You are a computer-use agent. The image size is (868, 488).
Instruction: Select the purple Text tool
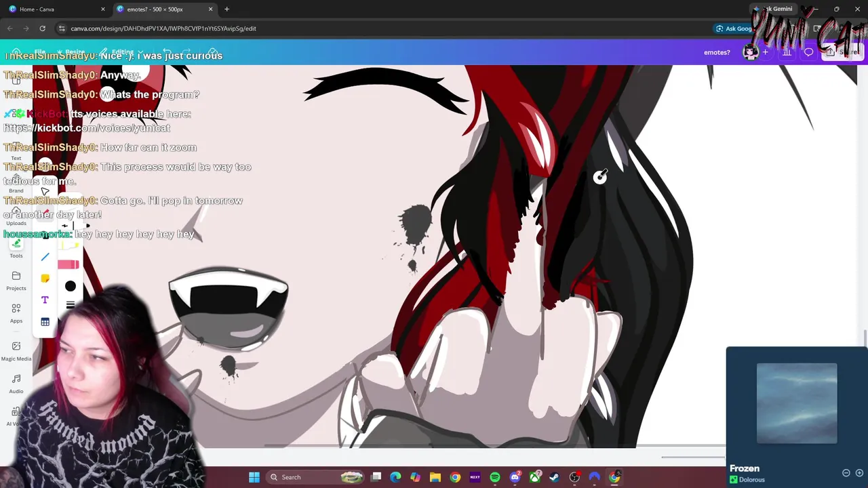point(45,300)
